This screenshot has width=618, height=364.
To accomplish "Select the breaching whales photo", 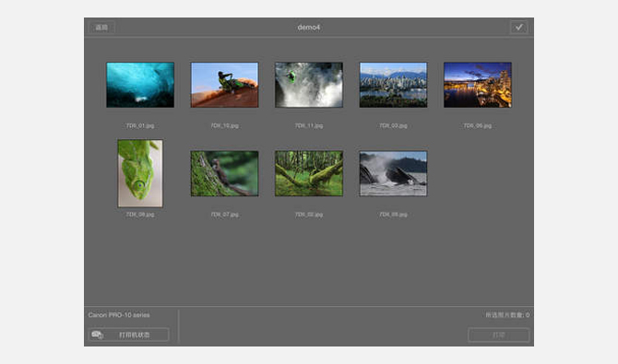I will [393, 173].
